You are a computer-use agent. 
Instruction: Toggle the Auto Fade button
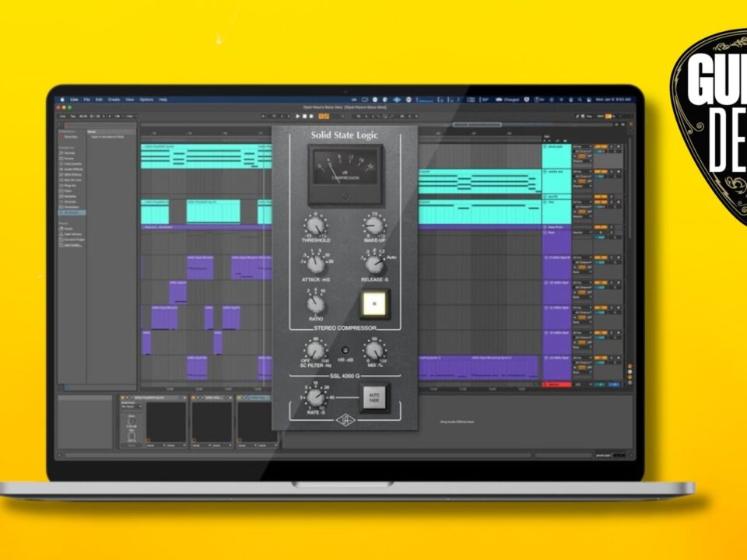click(x=373, y=398)
